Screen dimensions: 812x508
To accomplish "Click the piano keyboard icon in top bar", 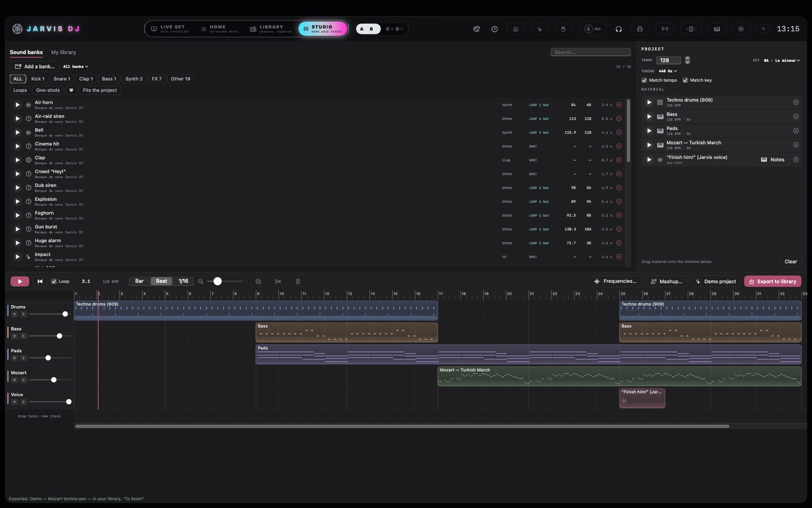I will click(x=717, y=29).
